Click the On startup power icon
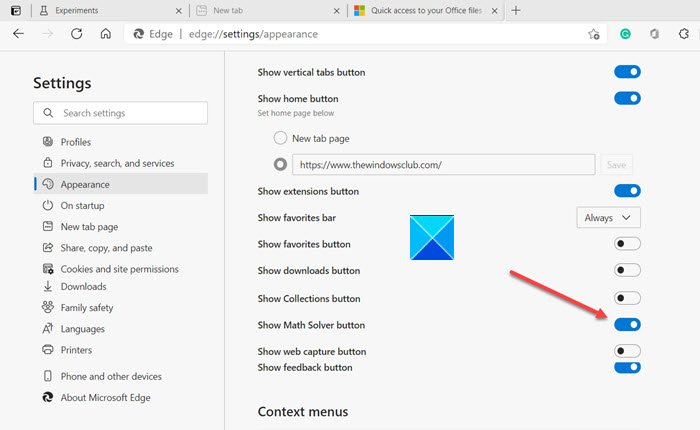Image resolution: width=700 pixels, height=430 pixels. [48, 205]
